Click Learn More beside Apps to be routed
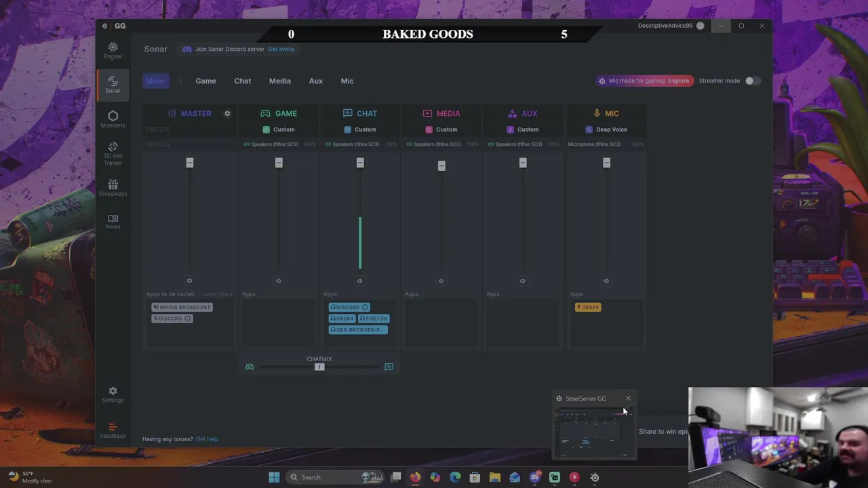 tap(218, 294)
